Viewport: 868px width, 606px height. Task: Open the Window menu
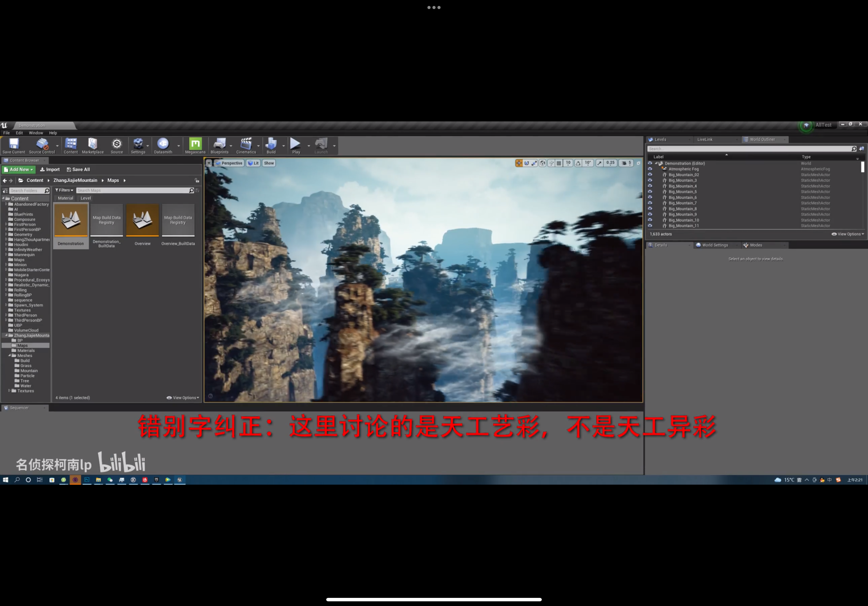[x=36, y=133]
